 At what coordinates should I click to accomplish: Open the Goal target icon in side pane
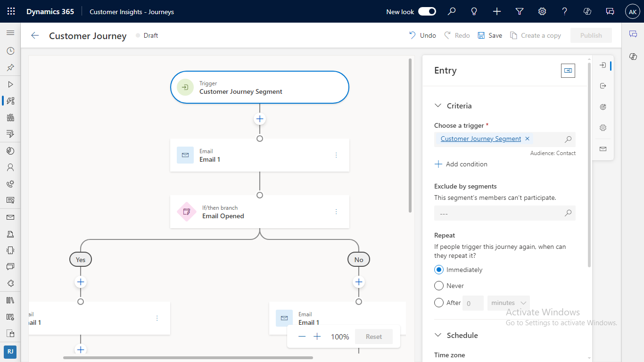click(603, 107)
